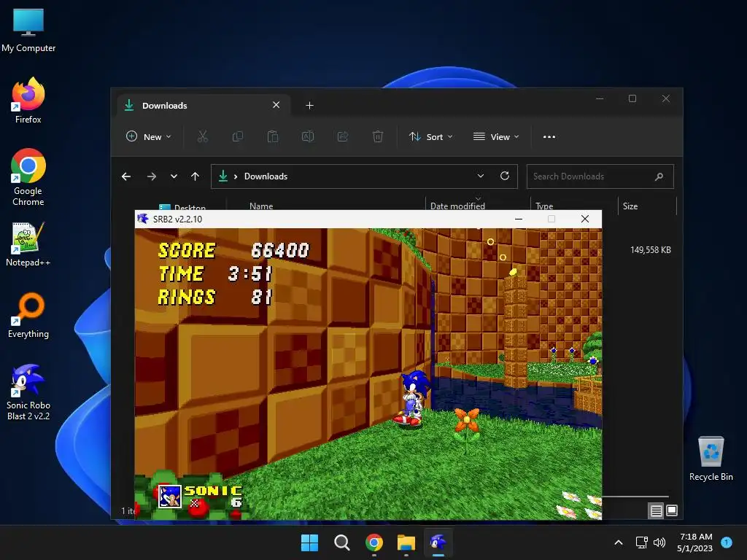Expand address bar history dropdown
This screenshot has width=747, height=560.
[x=481, y=176]
